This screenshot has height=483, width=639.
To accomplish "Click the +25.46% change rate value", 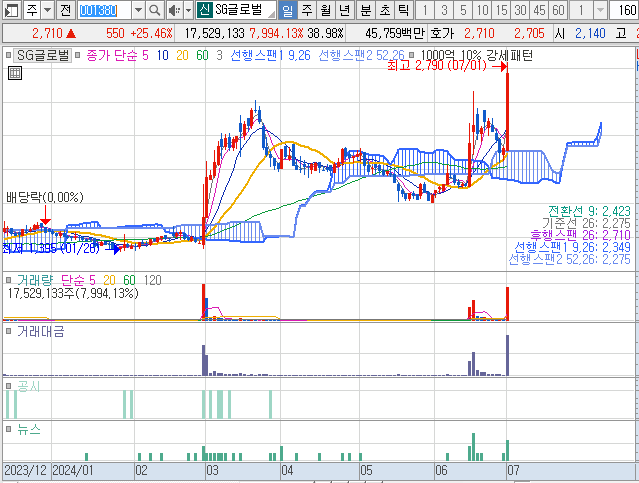I will (x=151, y=33).
